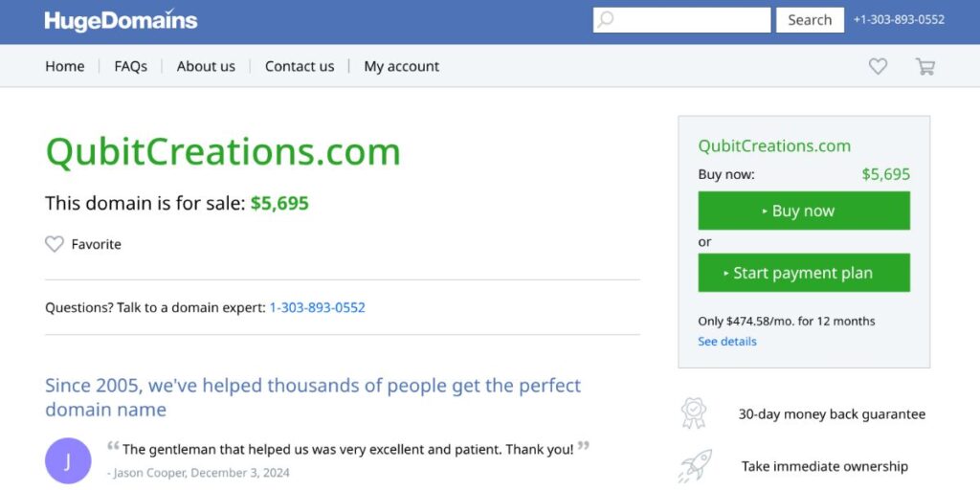This screenshot has height=490, width=980.
Task: Click the HugeDomains logo
Action: pos(121,20)
